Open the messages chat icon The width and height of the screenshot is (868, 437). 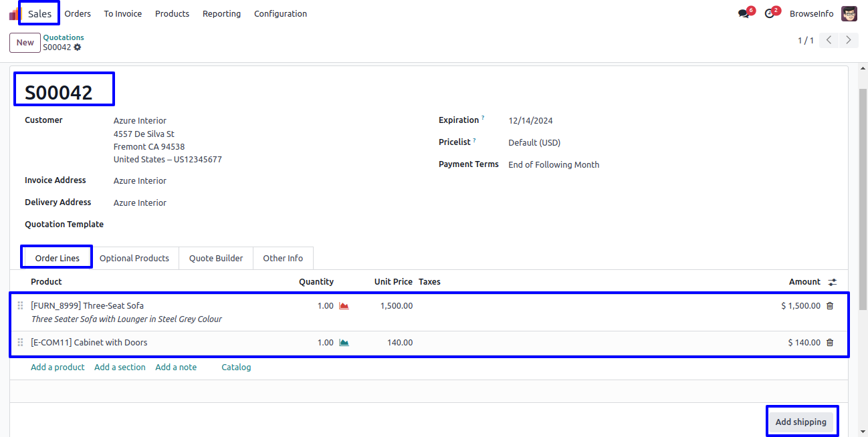(744, 13)
